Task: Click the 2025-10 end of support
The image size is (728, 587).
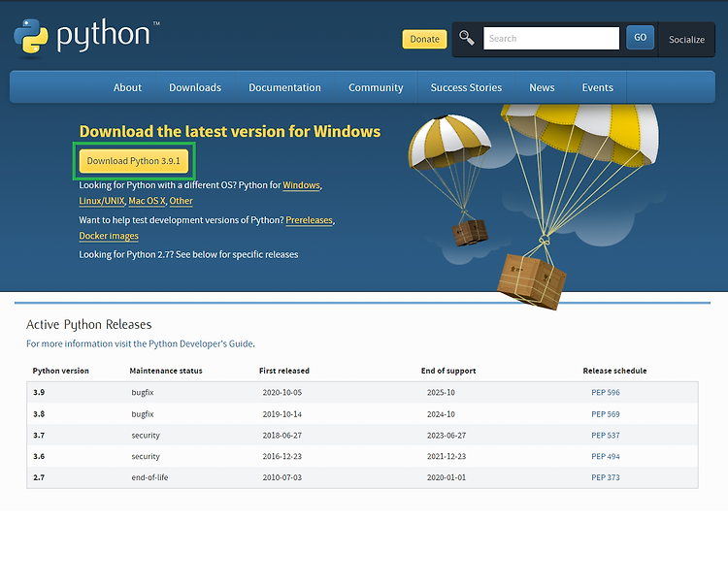Action: tap(441, 393)
